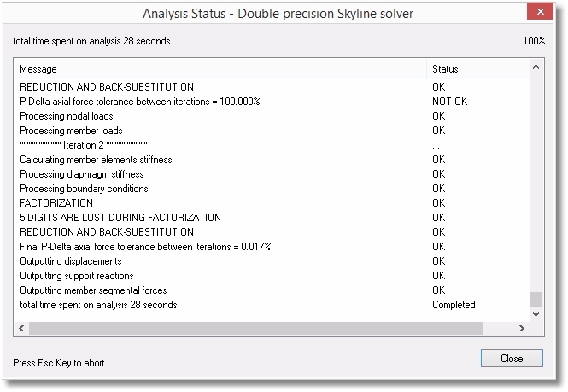568x392 pixels.
Task: Close the Analysis Status window with X
Action: tap(540, 13)
